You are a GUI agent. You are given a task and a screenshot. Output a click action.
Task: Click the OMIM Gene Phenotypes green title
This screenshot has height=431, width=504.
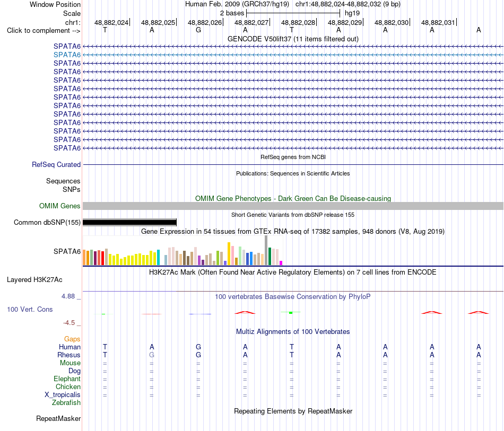(x=293, y=198)
